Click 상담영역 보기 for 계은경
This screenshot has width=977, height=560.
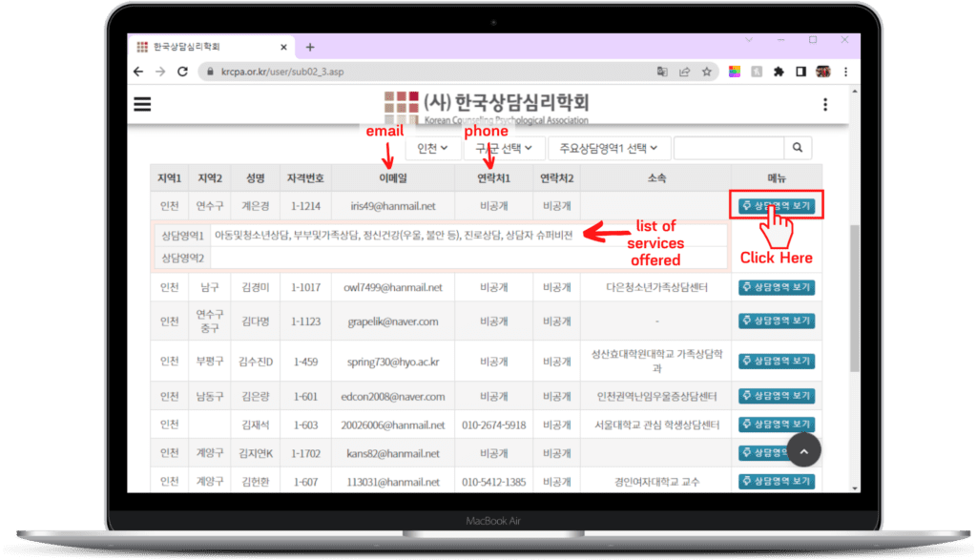pyautogui.click(x=777, y=205)
